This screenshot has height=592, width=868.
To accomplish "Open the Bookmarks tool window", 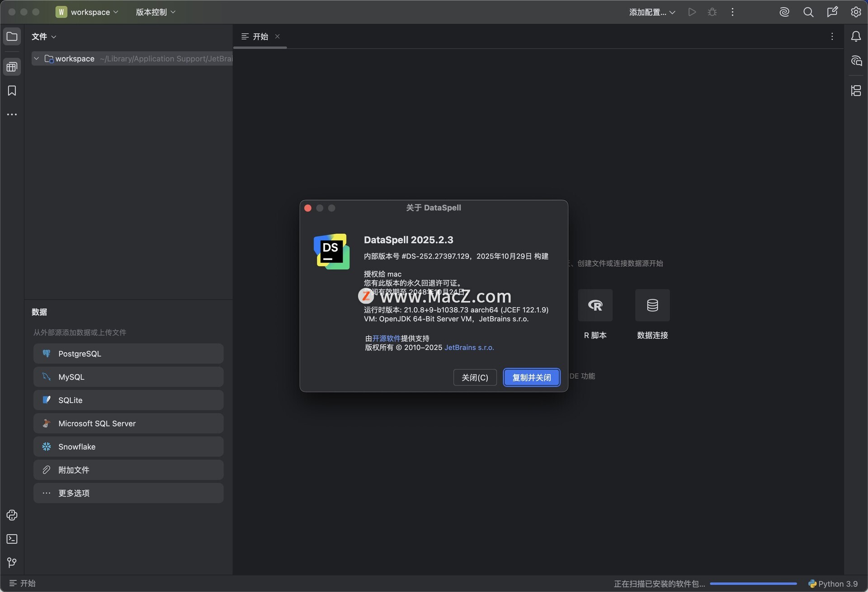I will (12, 91).
